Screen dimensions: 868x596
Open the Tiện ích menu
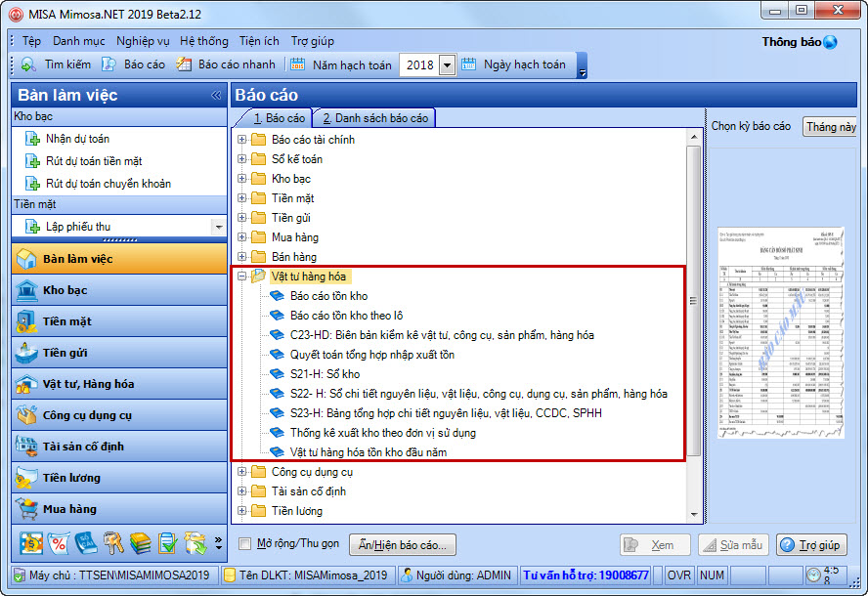pos(259,41)
